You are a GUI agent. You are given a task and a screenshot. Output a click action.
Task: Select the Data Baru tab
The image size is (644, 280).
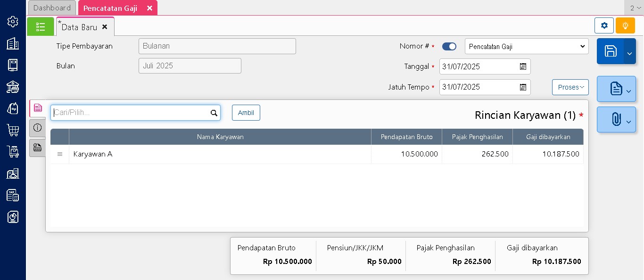79,27
